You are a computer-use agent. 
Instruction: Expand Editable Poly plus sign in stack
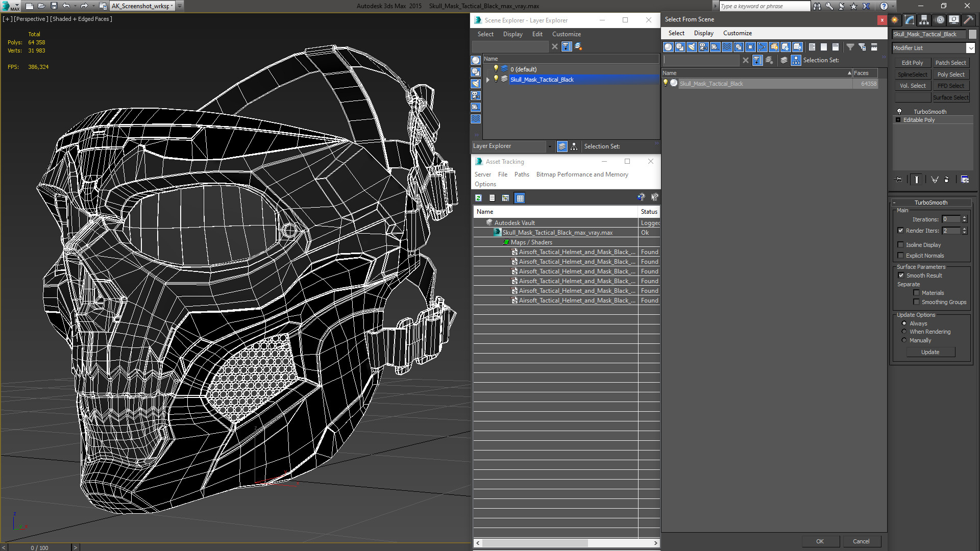[x=898, y=120]
